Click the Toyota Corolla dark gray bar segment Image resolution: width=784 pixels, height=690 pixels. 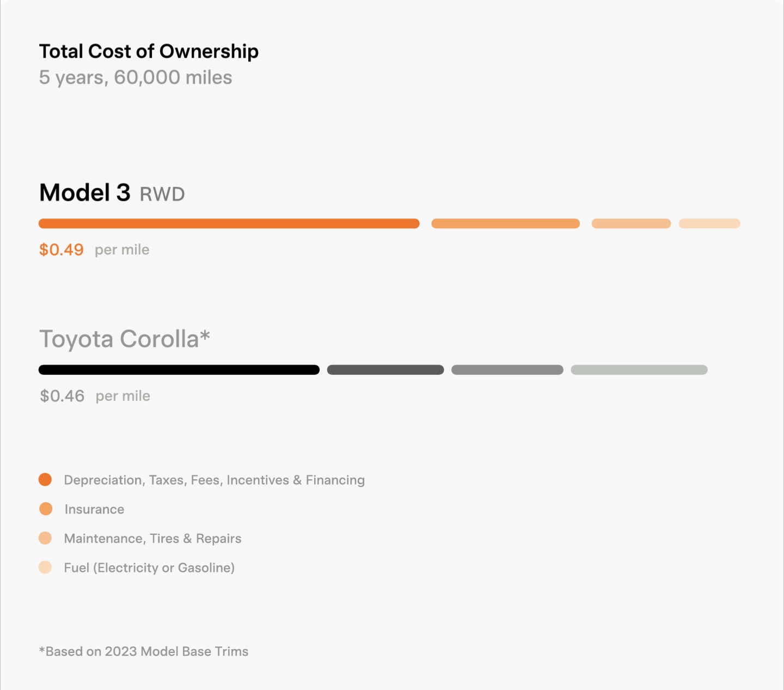(385, 370)
